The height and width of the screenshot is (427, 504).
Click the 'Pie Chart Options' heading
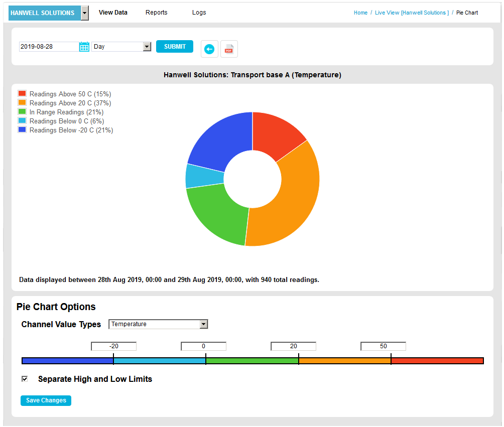click(56, 307)
